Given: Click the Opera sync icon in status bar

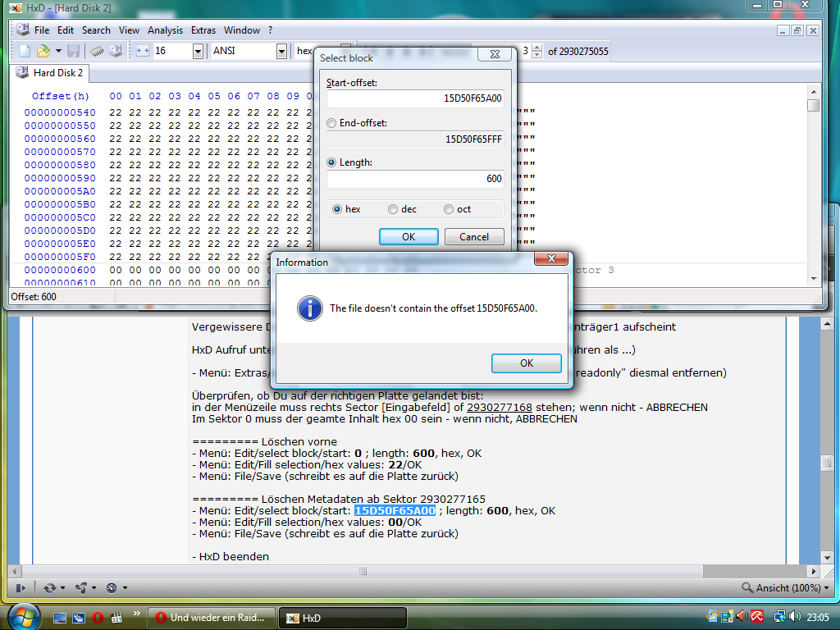Looking at the screenshot, I should click(x=50, y=588).
